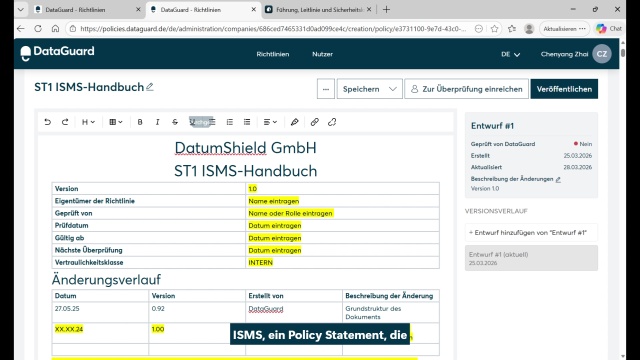Toggle underline formatting
Viewport: 640px width, 360px height.
(192, 122)
